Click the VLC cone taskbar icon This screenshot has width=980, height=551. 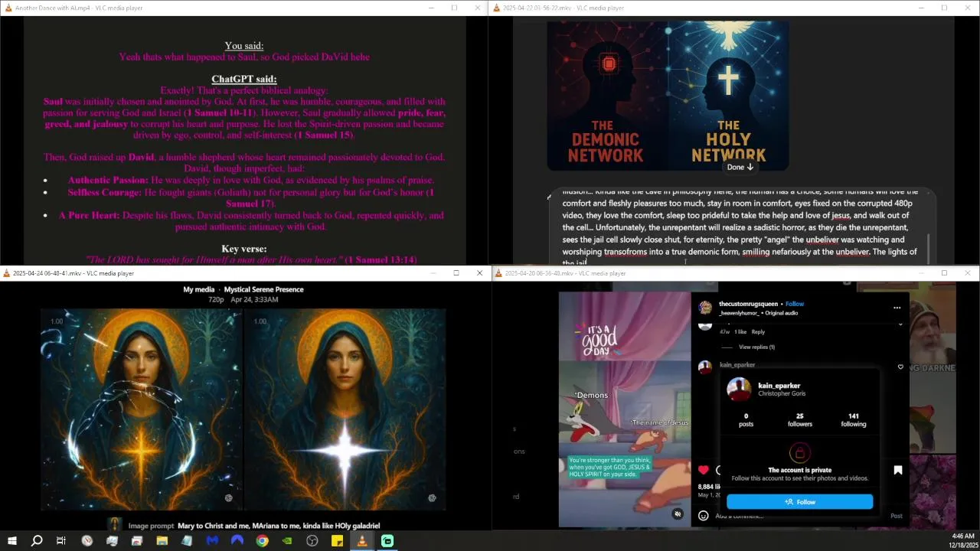click(x=362, y=541)
